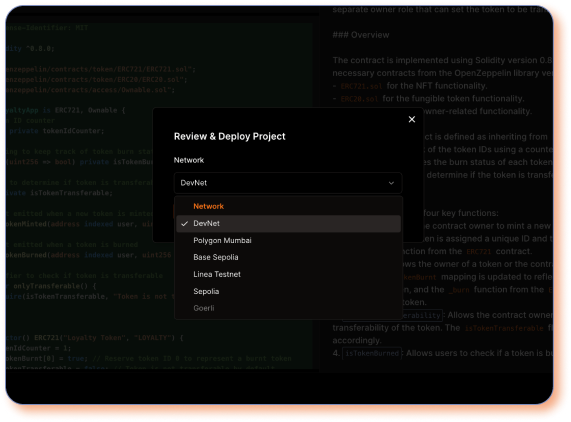Image resolution: width=571 pixels, height=422 pixels.
Task: Click the orange Network header in list
Action: pos(208,206)
